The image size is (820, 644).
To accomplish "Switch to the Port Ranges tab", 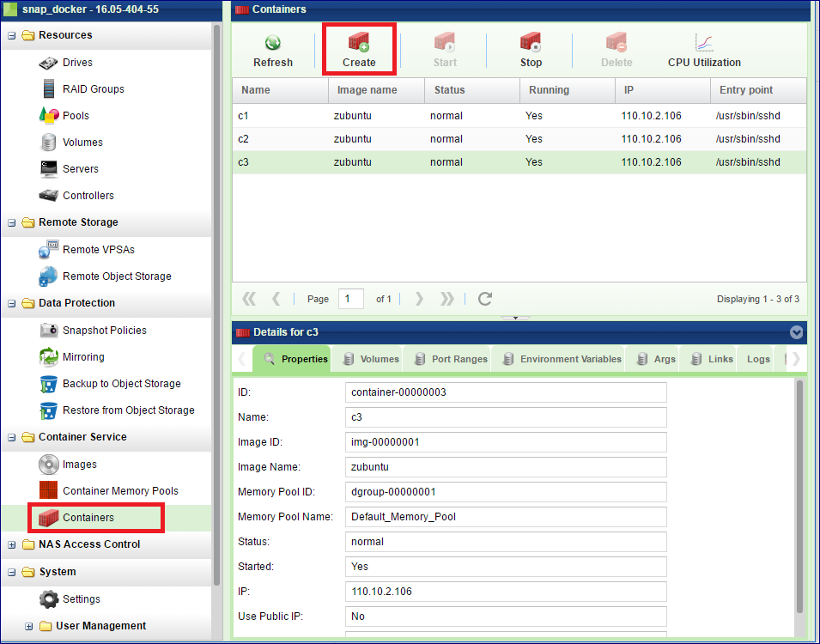I will tap(447, 359).
